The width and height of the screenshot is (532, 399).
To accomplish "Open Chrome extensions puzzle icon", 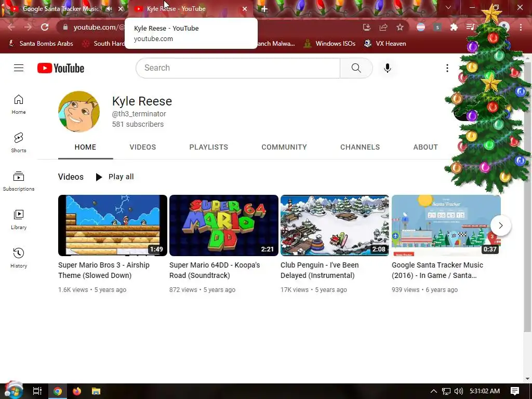I will (x=454, y=27).
